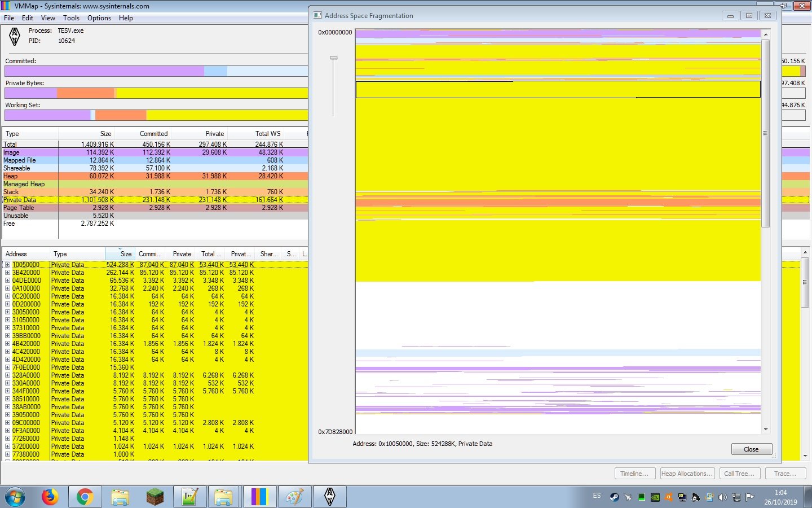Expand address 7F0E0000 row
Image resolution: width=812 pixels, height=508 pixels.
(7, 367)
